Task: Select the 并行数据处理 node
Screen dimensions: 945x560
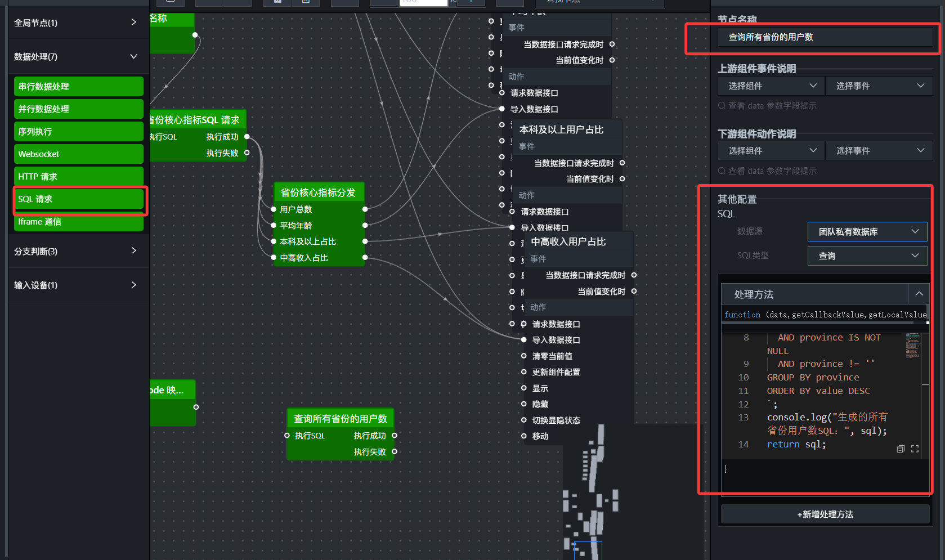Action: (79, 109)
